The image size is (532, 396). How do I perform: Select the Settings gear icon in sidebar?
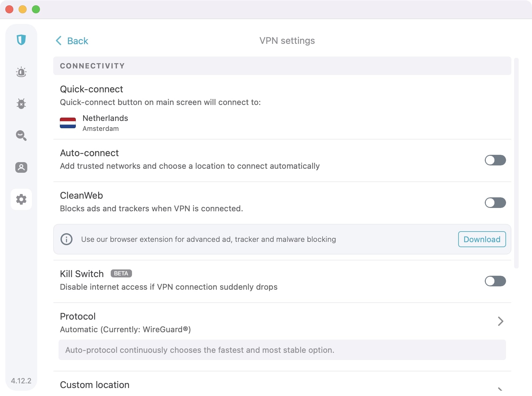point(21,199)
